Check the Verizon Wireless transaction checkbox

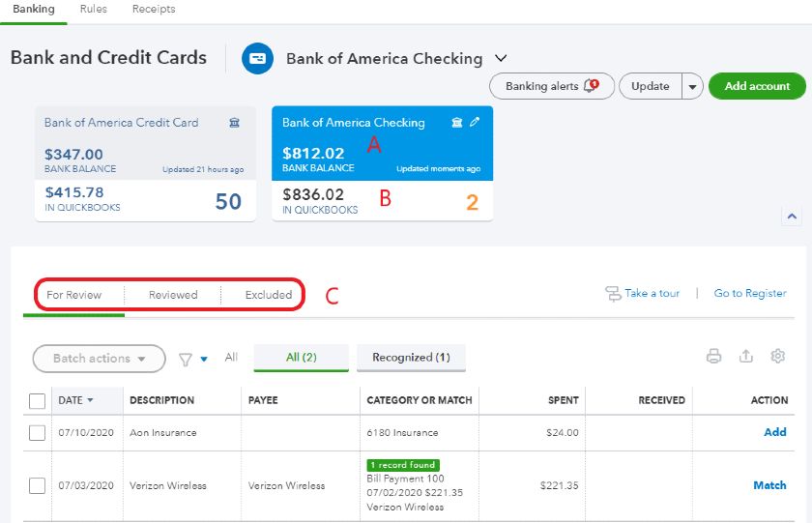(x=38, y=485)
